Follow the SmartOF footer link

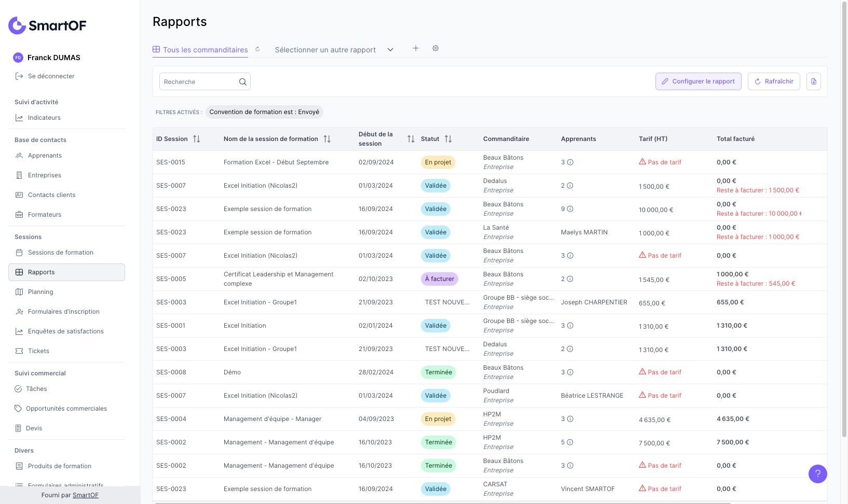pos(86,495)
